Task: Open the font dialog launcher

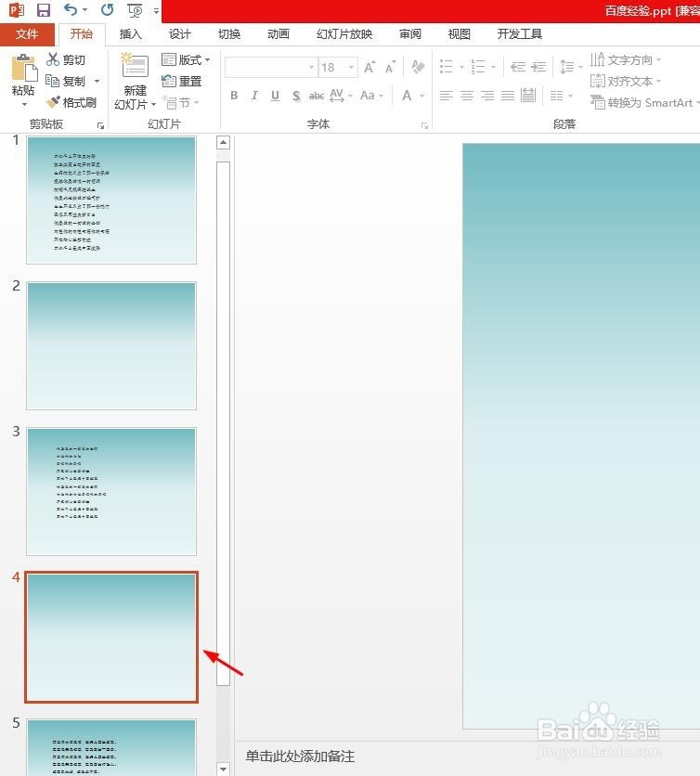Action: [425, 125]
